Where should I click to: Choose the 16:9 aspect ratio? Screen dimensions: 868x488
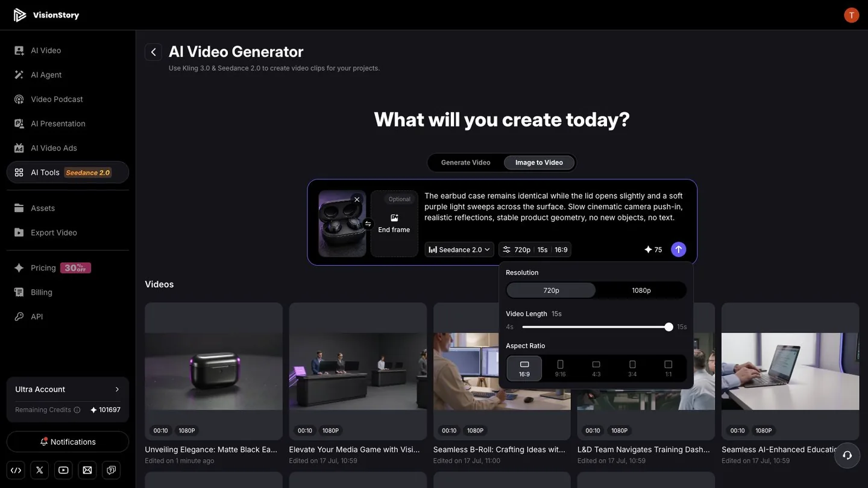tap(524, 369)
